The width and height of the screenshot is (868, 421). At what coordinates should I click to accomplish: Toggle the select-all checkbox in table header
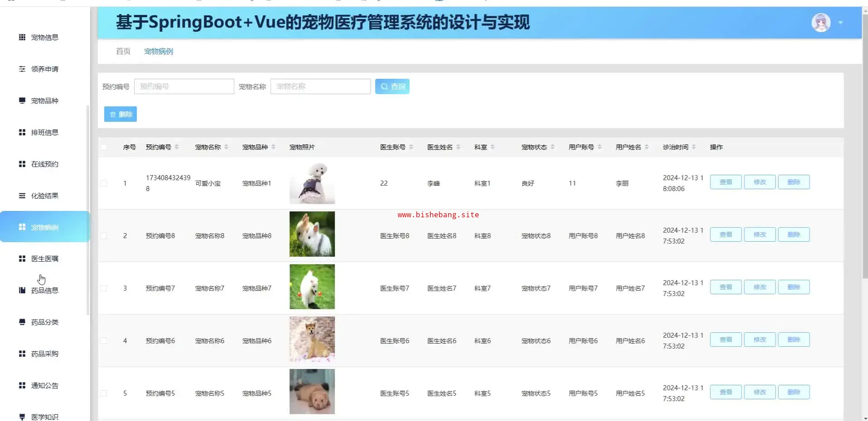pyautogui.click(x=104, y=147)
